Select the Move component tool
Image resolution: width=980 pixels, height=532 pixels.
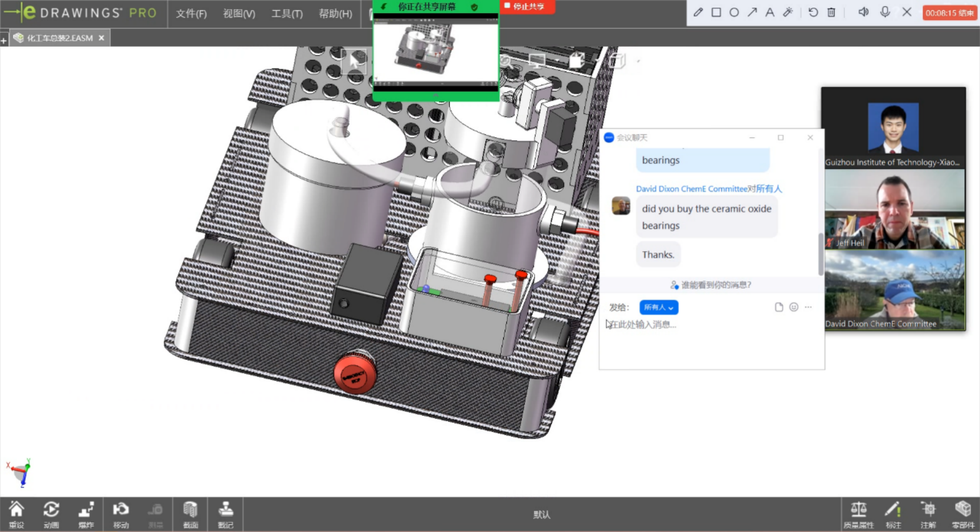click(x=121, y=513)
